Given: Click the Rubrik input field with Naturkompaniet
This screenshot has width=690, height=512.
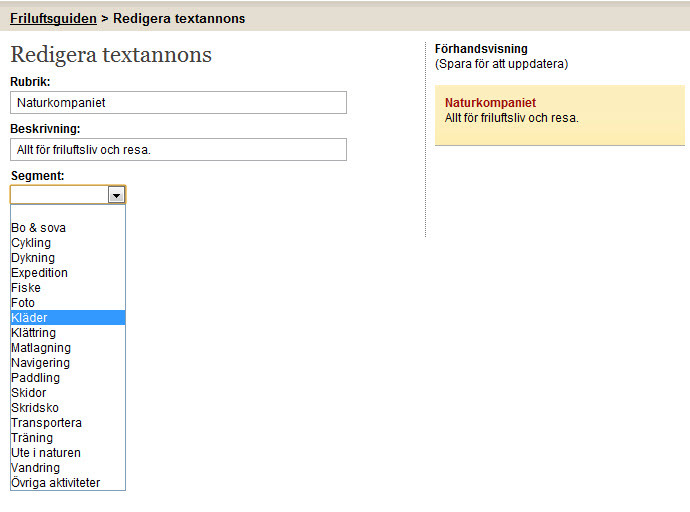Looking at the screenshot, I should pos(178,102).
